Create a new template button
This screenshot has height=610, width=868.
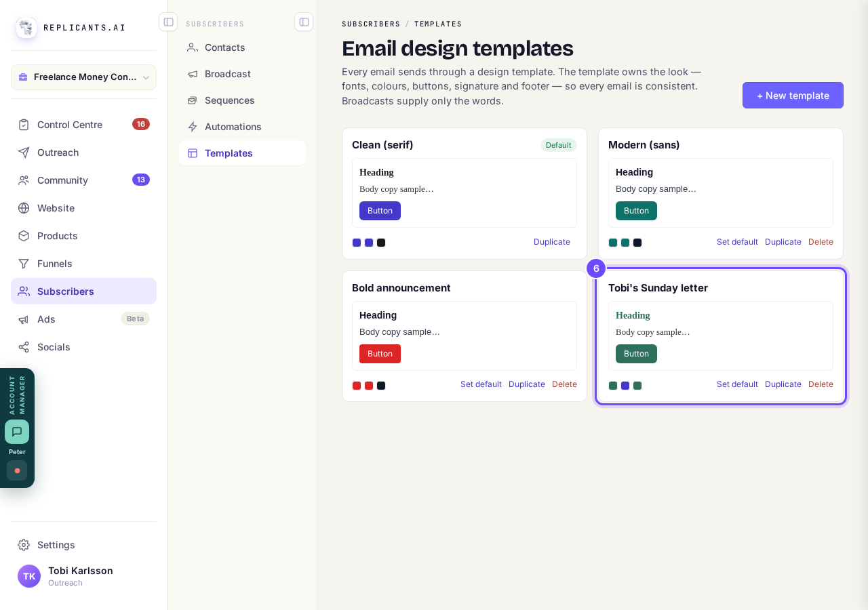point(793,96)
